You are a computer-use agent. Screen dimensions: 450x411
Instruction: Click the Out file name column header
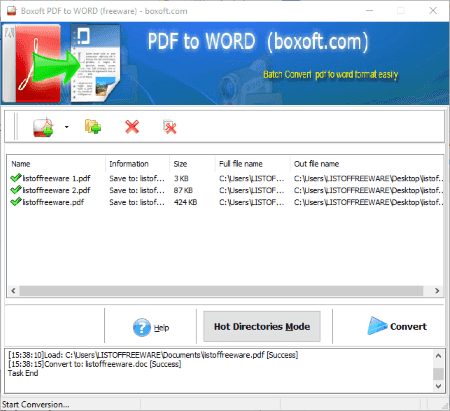367,164
